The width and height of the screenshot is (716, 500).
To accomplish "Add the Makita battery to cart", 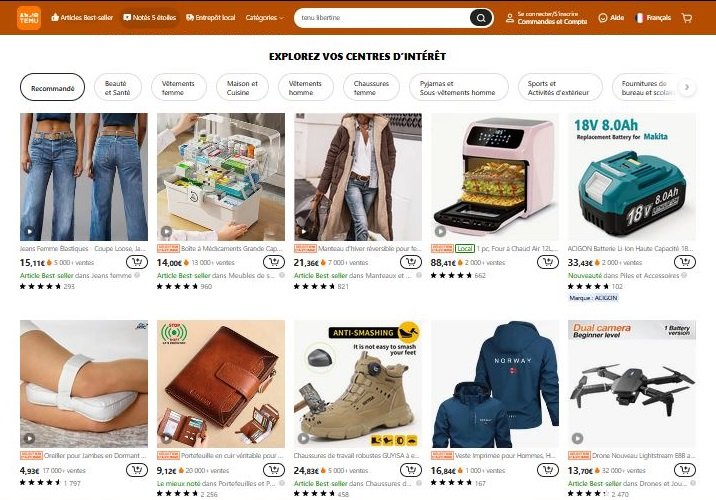I will point(684,262).
